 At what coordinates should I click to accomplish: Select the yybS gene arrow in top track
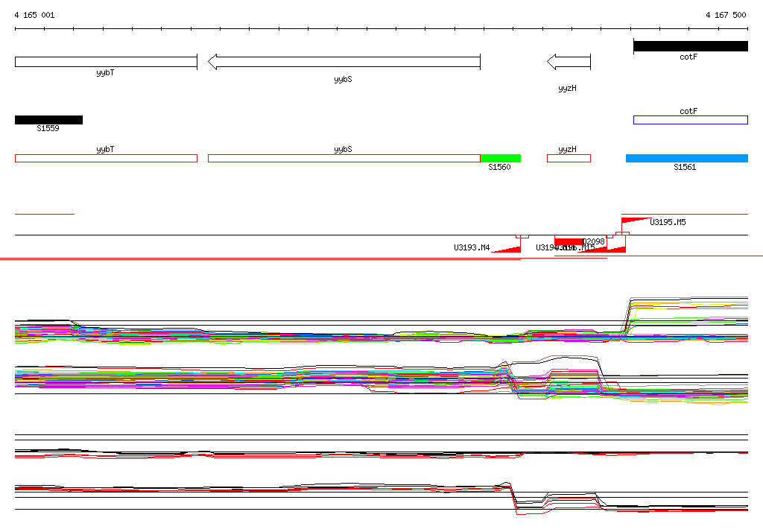click(x=343, y=62)
